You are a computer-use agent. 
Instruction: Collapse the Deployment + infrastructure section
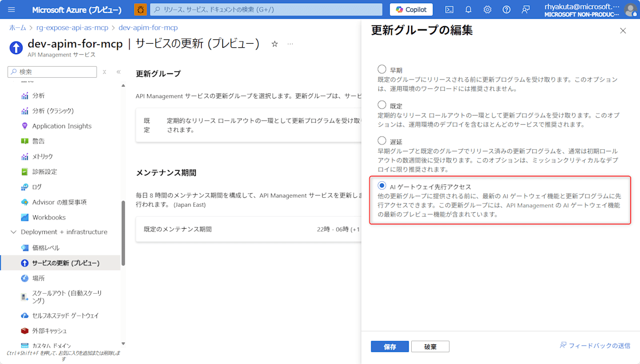click(13, 232)
